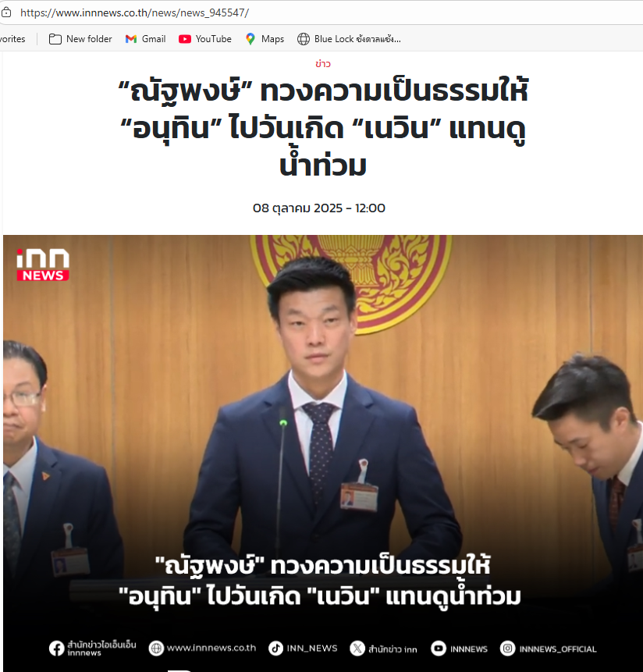Click the Facebook icon in image footer
This screenshot has height=672, width=643.
56,649
